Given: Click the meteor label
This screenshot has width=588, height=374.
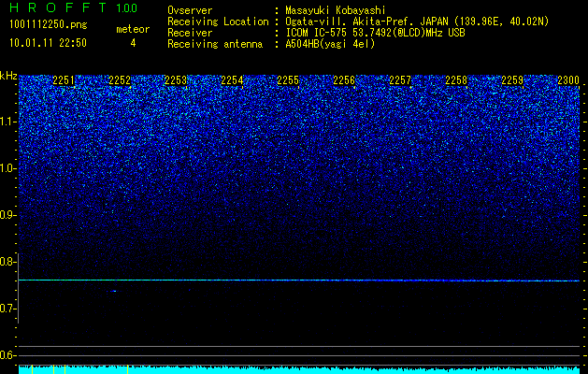Looking at the screenshot, I should pyautogui.click(x=133, y=29).
